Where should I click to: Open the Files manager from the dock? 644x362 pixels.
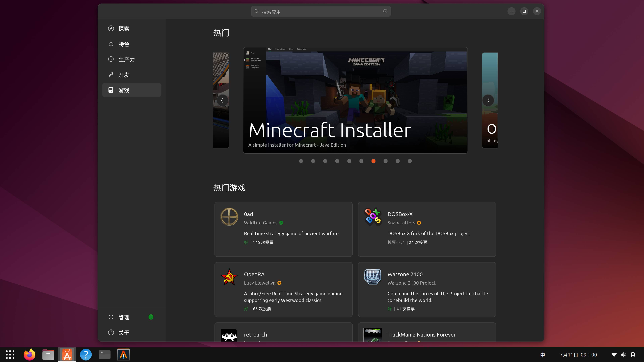point(48,354)
